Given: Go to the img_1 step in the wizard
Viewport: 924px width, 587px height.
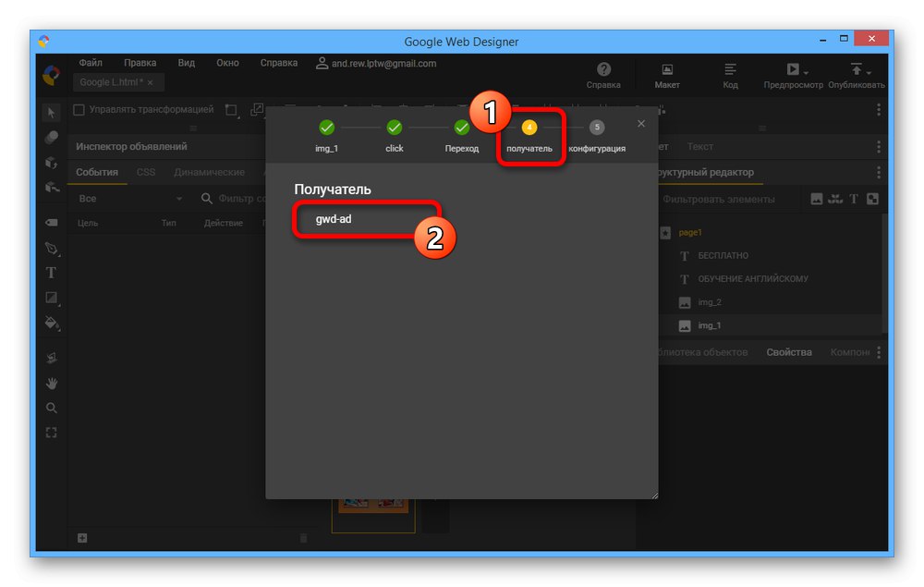Looking at the screenshot, I should pyautogui.click(x=326, y=136).
